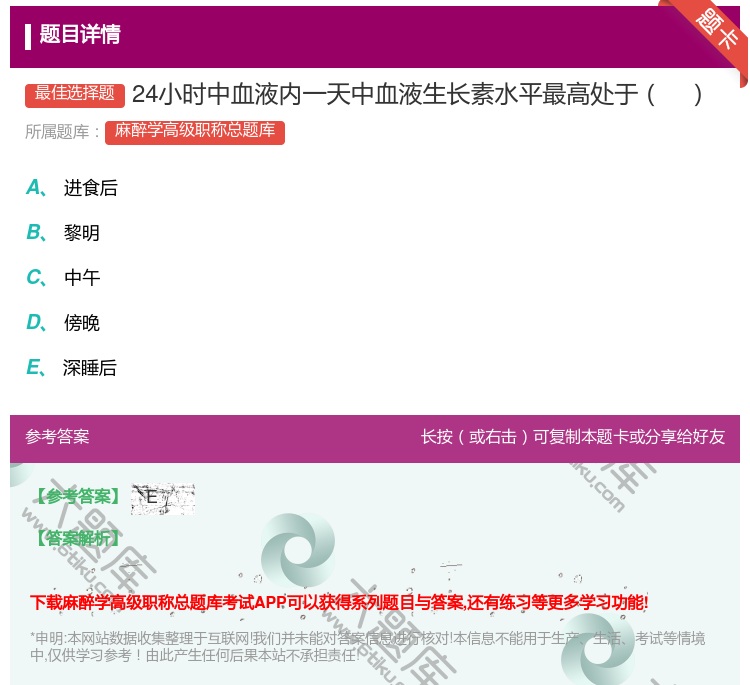
Task: Click the answer image showing E
Action: (163, 498)
